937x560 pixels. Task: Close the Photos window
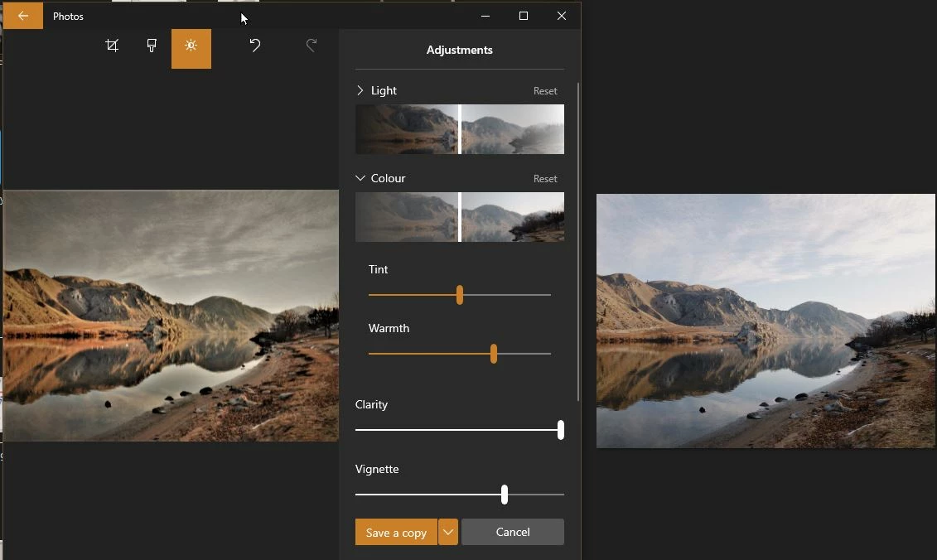tap(561, 16)
